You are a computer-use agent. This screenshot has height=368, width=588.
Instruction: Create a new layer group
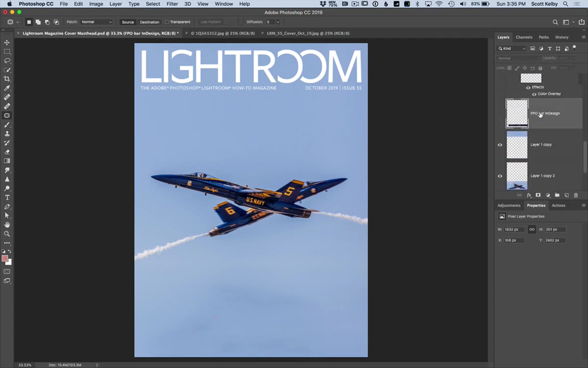(x=557, y=195)
